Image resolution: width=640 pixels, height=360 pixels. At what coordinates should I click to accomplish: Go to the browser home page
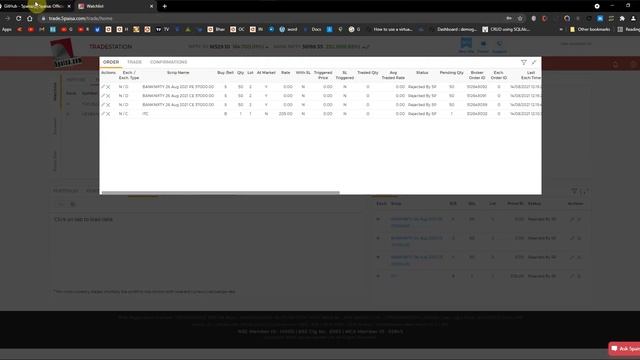coord(29,18)
